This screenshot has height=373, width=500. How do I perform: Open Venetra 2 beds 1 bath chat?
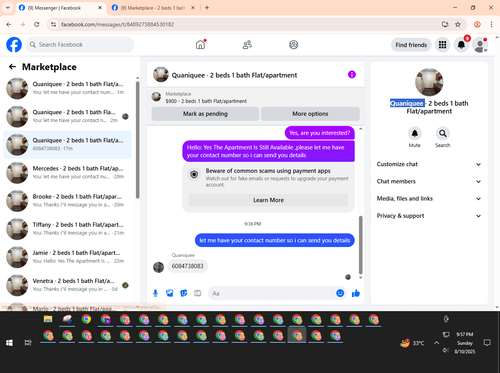pos(67,285)
